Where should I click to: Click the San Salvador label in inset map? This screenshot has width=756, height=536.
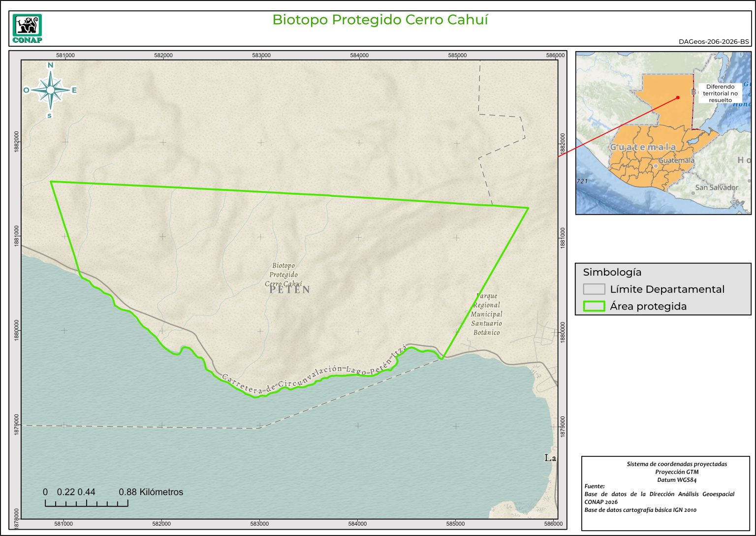coord(716,188)
